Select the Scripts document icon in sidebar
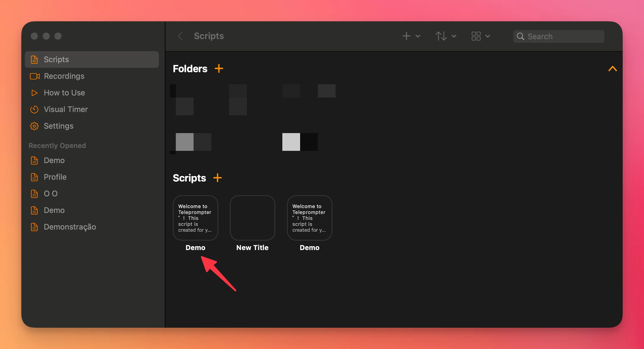The height and width of the screenshot is (349, 644). (34, 59)
